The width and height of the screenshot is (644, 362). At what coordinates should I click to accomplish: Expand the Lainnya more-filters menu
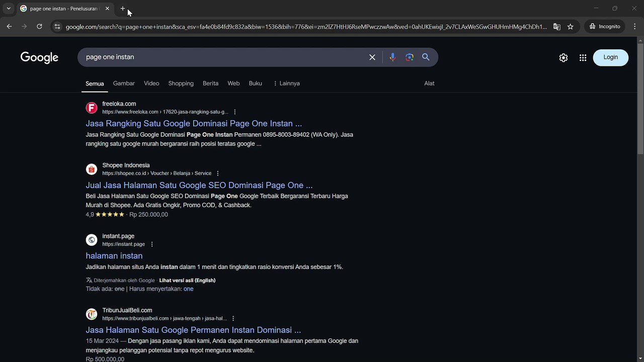[x=286, y=83]
